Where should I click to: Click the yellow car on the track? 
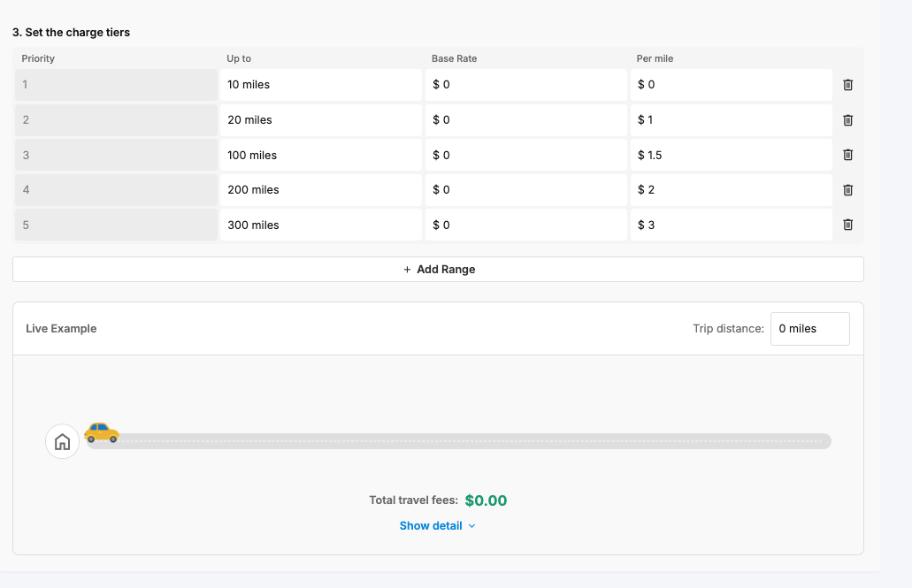[x=102, y=432]
